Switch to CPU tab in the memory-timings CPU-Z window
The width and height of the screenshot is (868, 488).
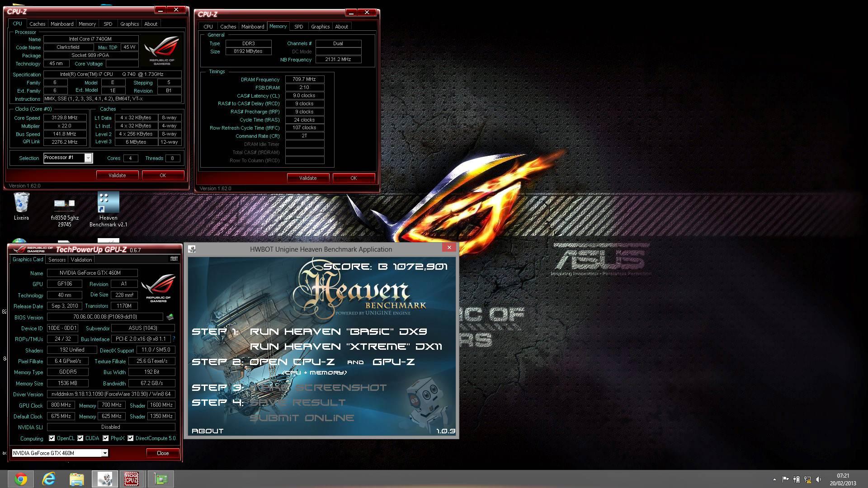pos(208,27)
